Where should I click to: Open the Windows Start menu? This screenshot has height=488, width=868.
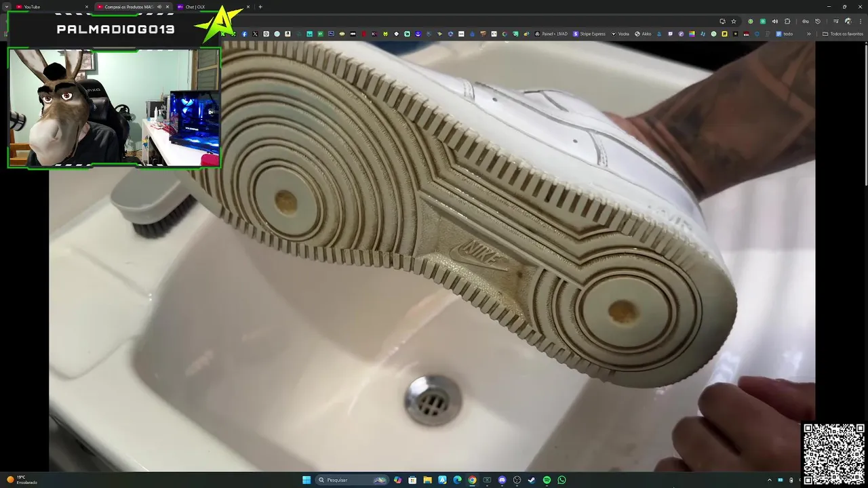click(307, 480)
